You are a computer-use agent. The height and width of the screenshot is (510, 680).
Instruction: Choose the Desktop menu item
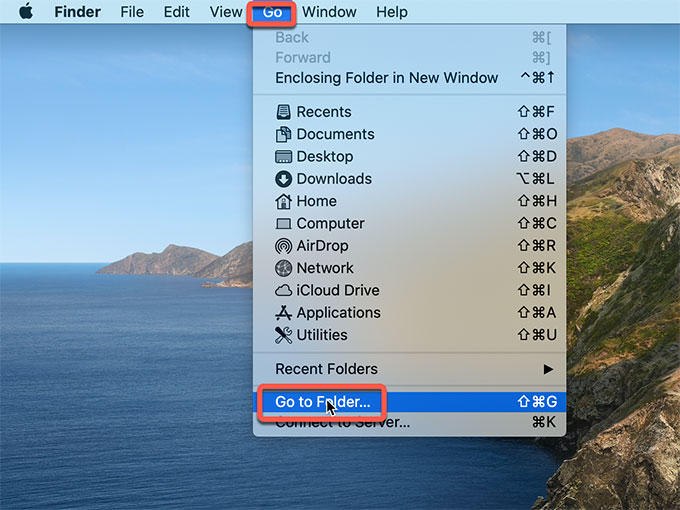click(409, 157)
